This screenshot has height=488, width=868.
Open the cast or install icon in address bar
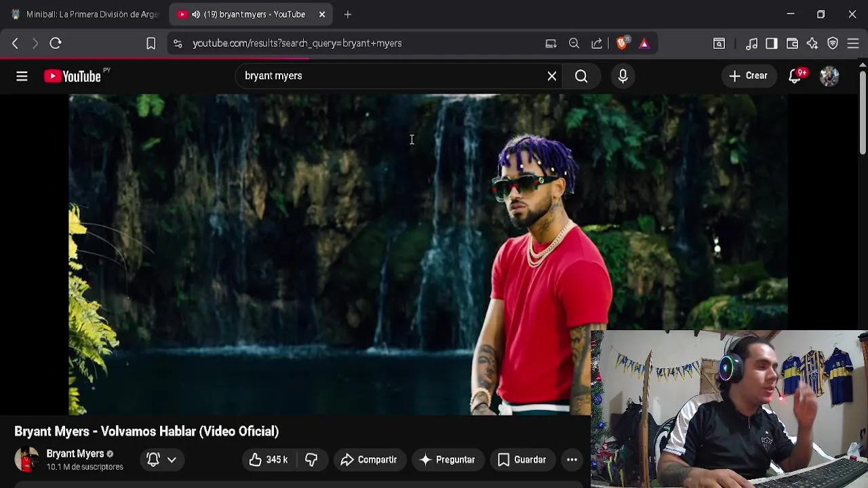tap(551, 43)
